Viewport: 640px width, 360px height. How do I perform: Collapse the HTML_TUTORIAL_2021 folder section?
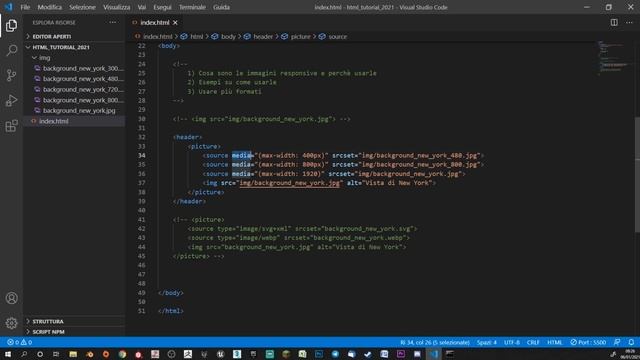[x=74, y=47]
